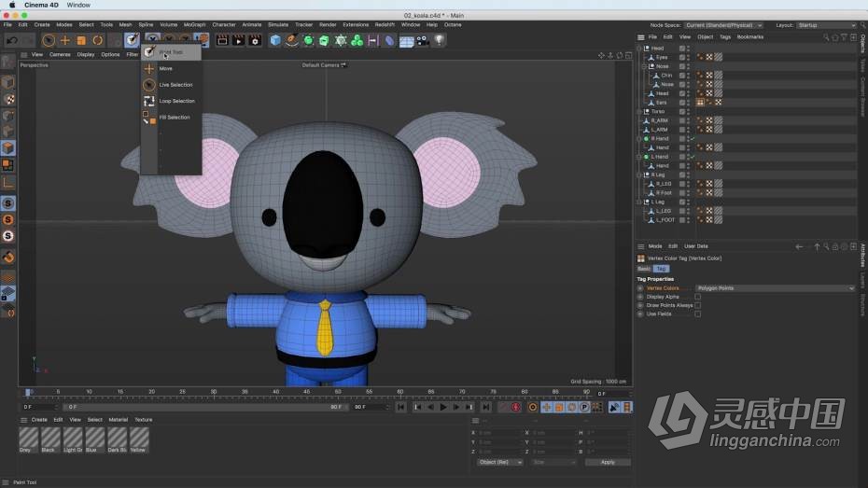Toggle the Use Fields checkbox
This screenshot has width=868, height=488.
(697, 314)
